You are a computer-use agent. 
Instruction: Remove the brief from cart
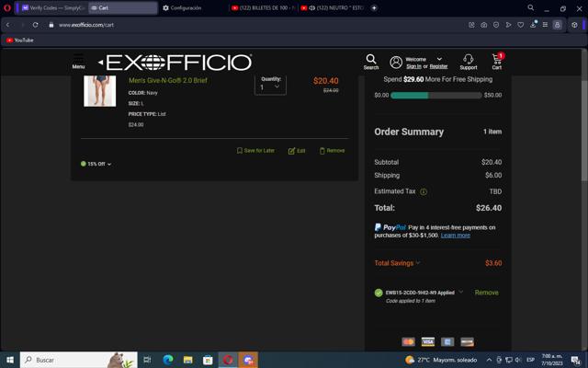332,151
